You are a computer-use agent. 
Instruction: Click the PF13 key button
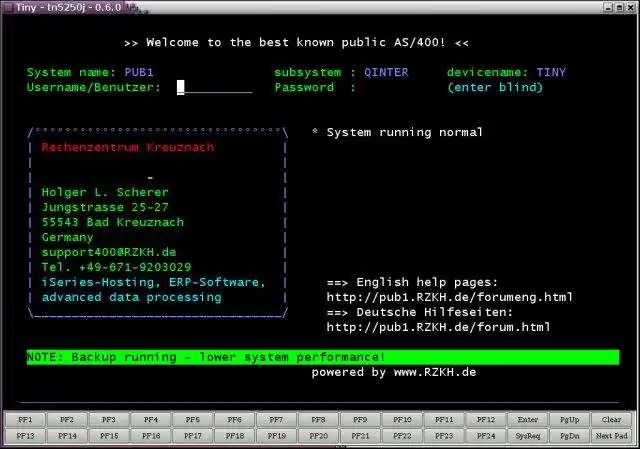(x=25, y=436)
